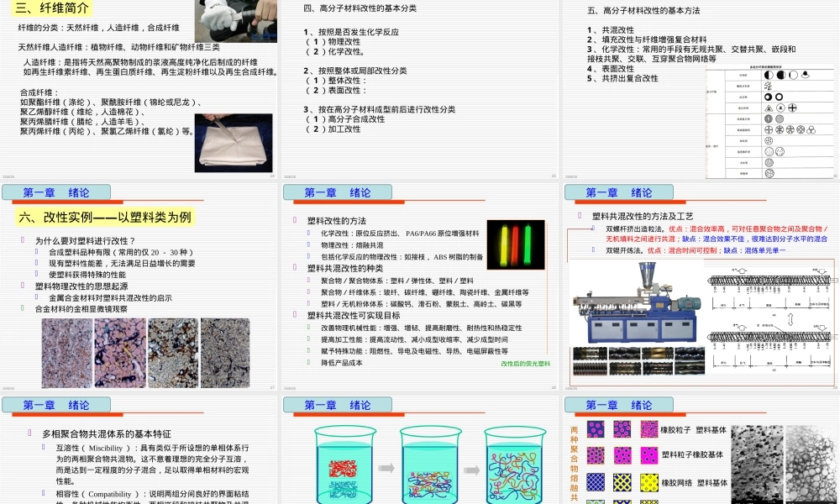840x504 pixels.
Task: Select 3、按在高分子材料成型前后进行改性分类
Action: click(379, 110)
